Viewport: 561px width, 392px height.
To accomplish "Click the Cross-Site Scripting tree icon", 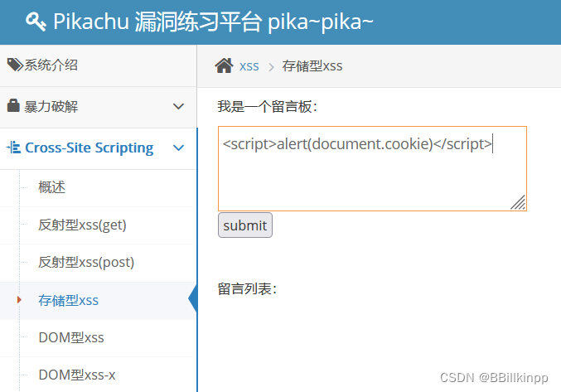I will pos(13,148).
